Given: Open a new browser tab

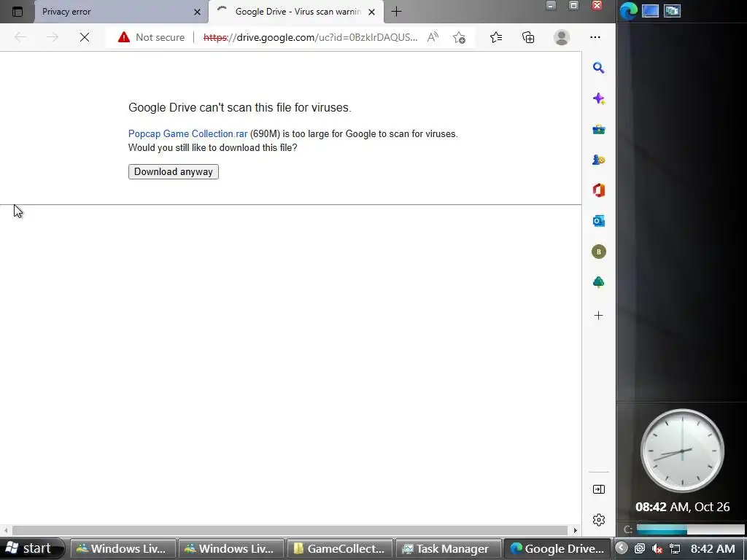Looking at the screenshot, I should pyautogui.click(x=396, y=12).
